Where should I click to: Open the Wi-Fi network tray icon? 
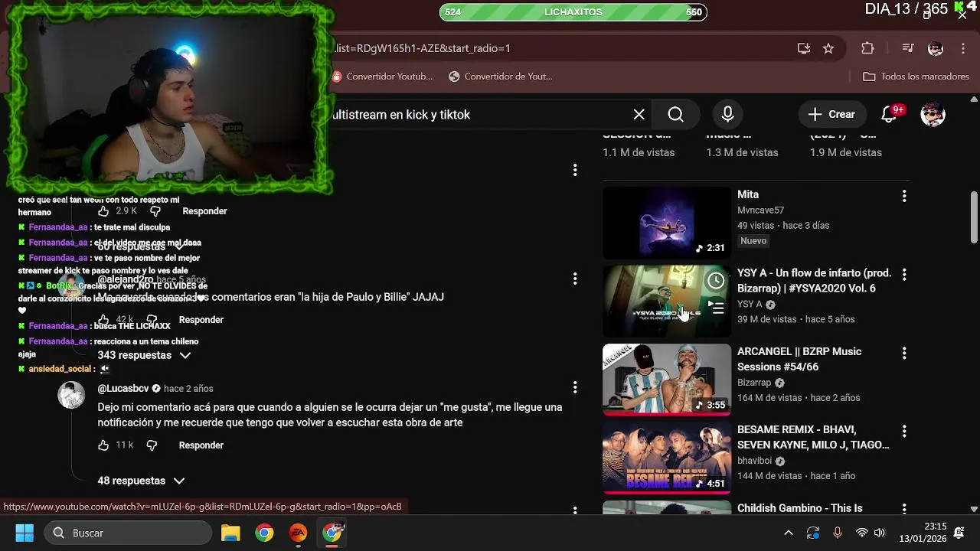click(x=861, y=533)
